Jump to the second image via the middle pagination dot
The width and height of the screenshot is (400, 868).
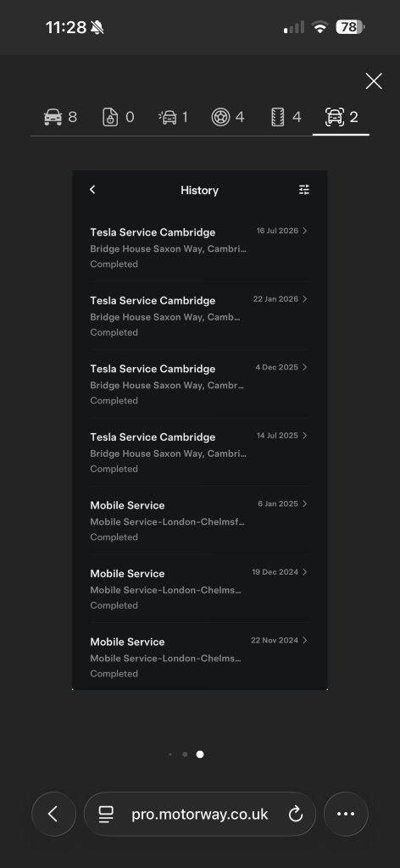pyautogui.click(x=185, y=754)
